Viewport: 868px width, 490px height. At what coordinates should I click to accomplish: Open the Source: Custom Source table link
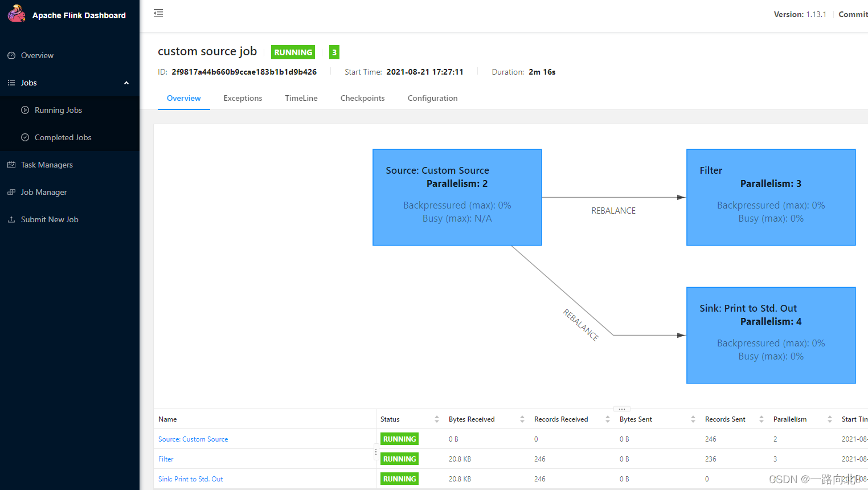pyautogui.click(x=193, y=439)
